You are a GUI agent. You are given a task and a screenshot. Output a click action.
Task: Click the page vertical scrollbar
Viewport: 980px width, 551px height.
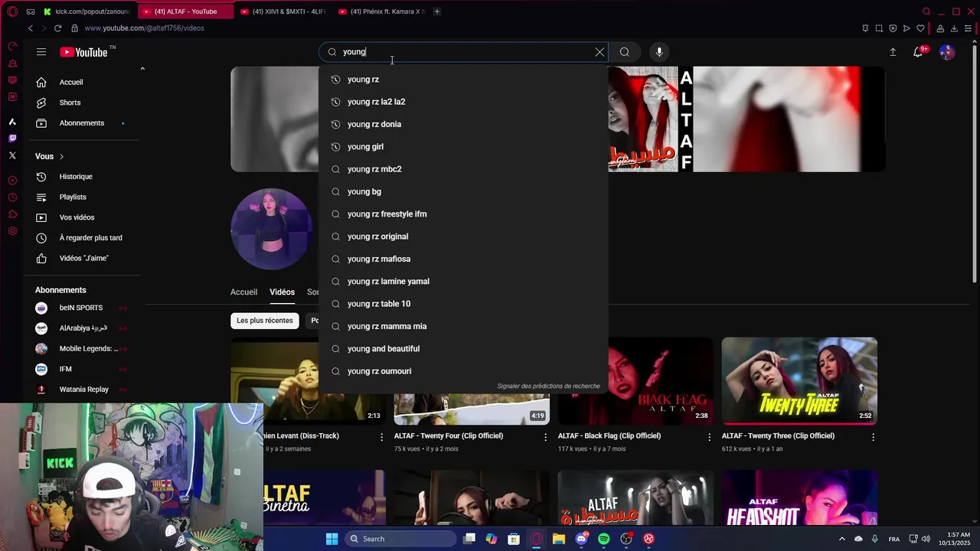click(x=975, y=165)
